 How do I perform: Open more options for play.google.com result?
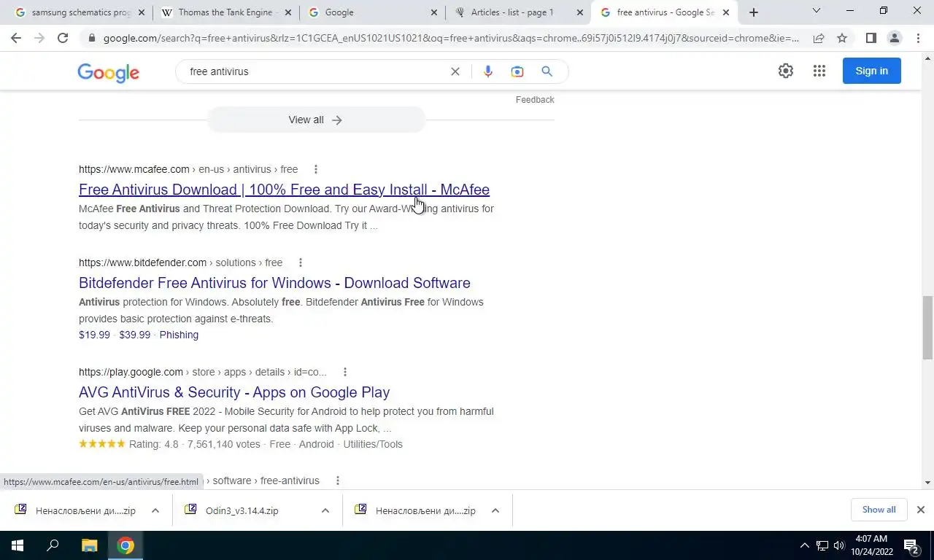coord(344,372)
